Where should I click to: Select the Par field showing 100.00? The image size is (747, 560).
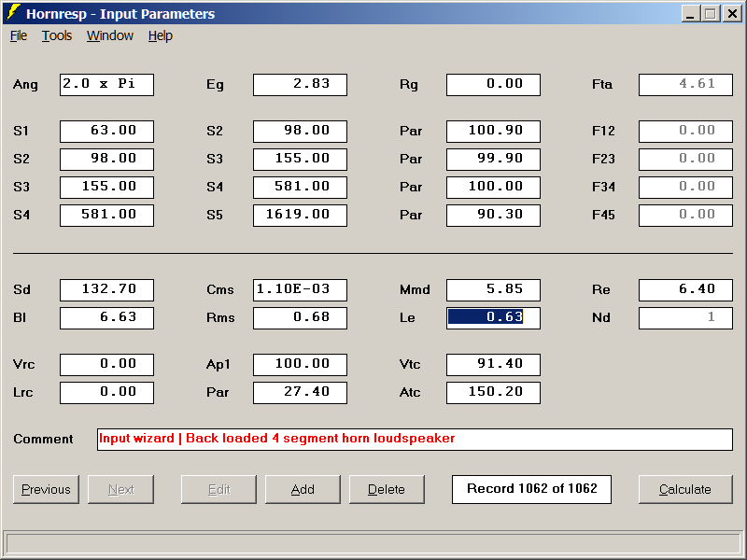pyautogui.click(x=493, y=188)
